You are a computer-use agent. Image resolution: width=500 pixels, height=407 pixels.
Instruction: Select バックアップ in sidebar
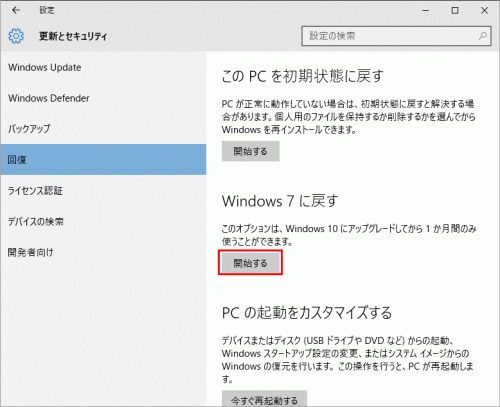(x=103, y=129)
